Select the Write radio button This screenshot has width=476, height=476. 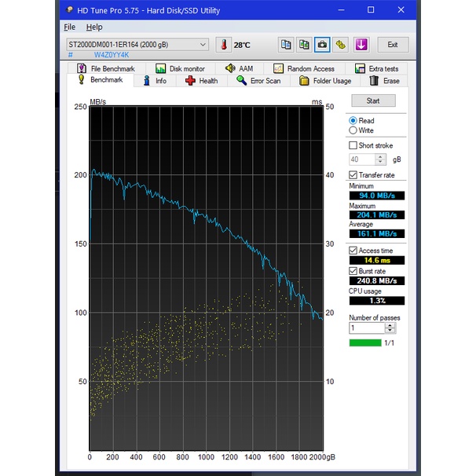tap(353, 130)
